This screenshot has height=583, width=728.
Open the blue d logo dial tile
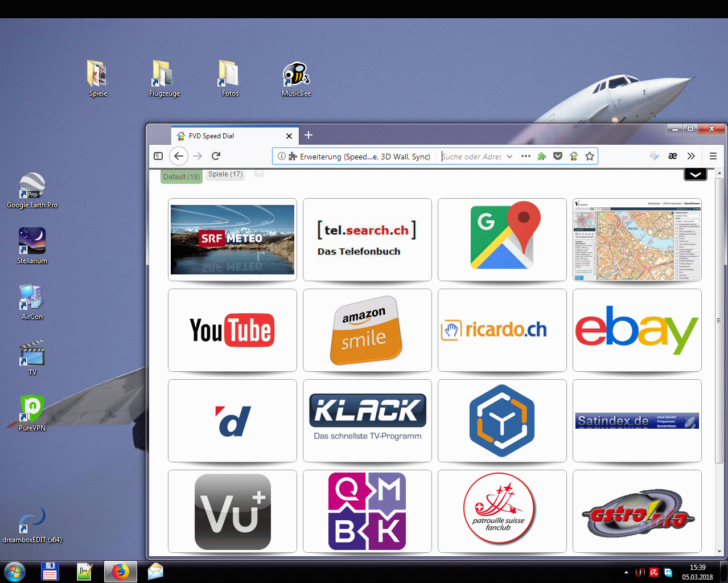[232, 421]
